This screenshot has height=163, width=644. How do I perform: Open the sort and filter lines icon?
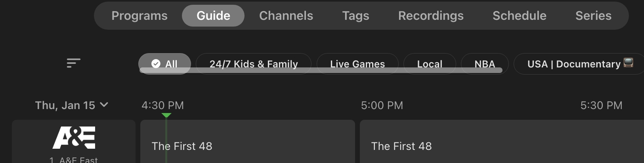click(x=73, y=63)
